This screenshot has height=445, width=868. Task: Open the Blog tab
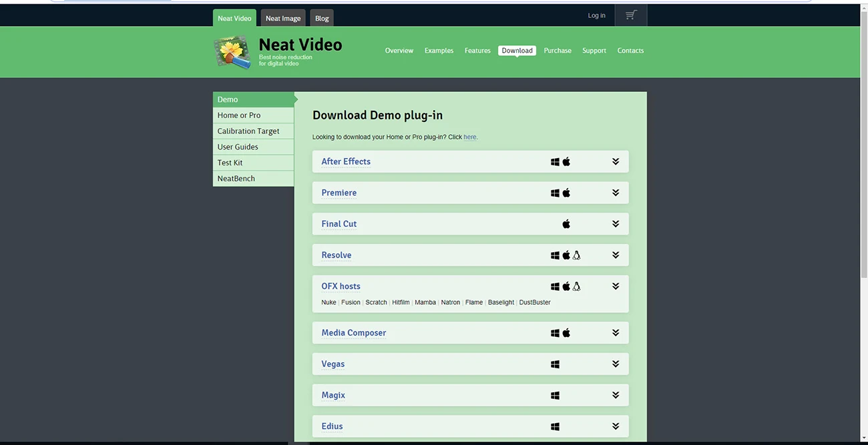tap(322, 18)
